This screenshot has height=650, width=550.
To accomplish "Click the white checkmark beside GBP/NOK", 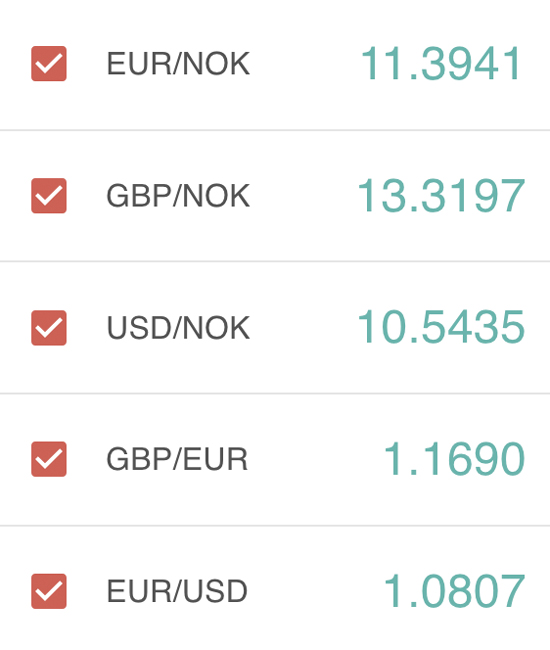I will coord(49,196).
